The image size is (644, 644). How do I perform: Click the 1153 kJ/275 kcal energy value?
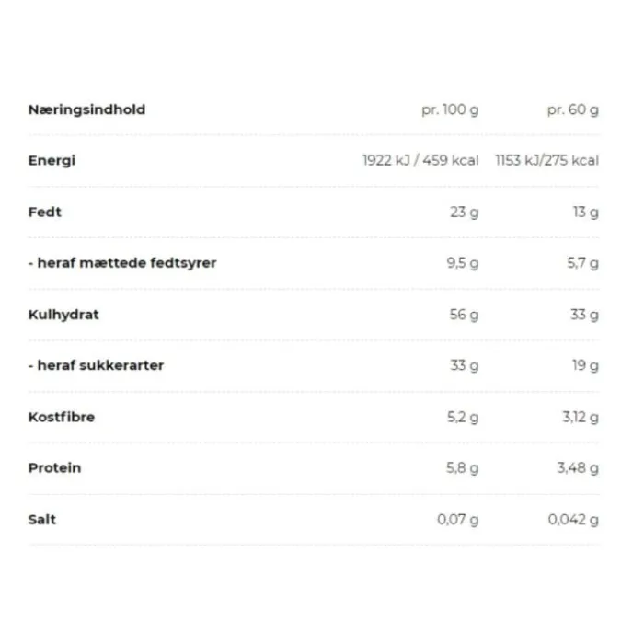pyautogui.click(x=546, y=160)
